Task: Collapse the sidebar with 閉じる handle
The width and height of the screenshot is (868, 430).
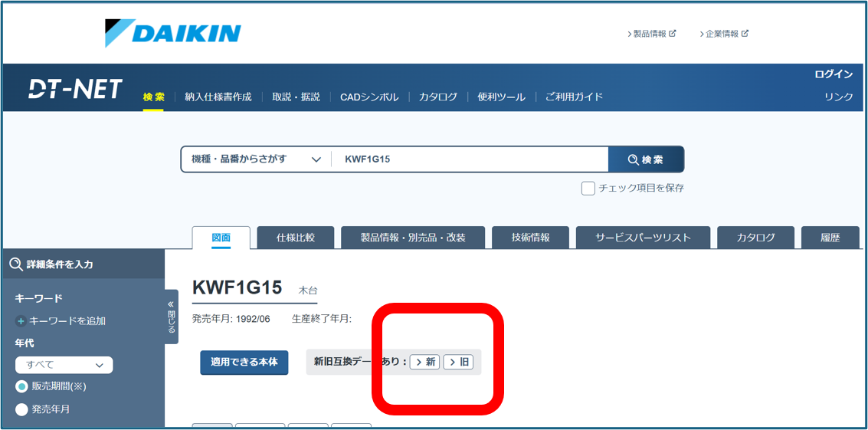Action: (x=171, y=317)
